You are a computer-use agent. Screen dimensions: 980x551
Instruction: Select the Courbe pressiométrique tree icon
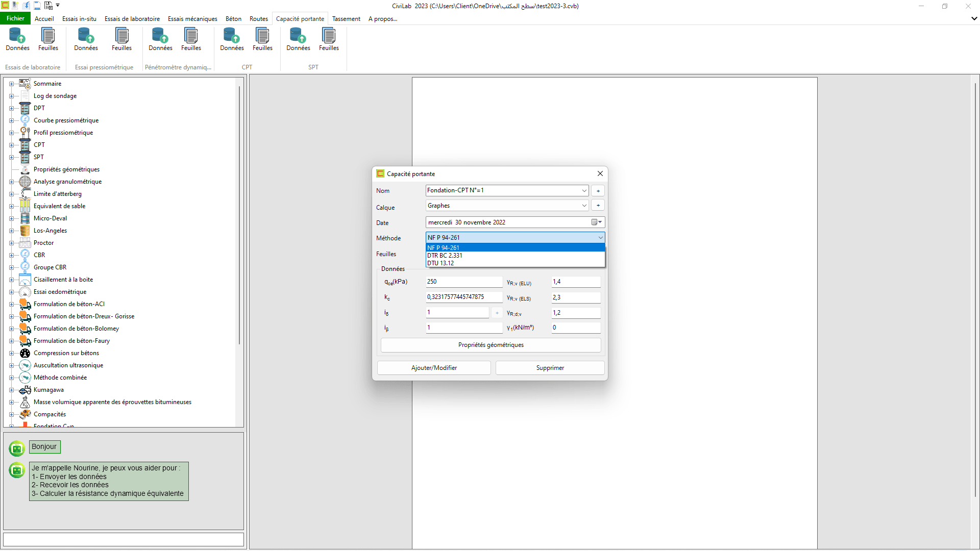[25, 120]
